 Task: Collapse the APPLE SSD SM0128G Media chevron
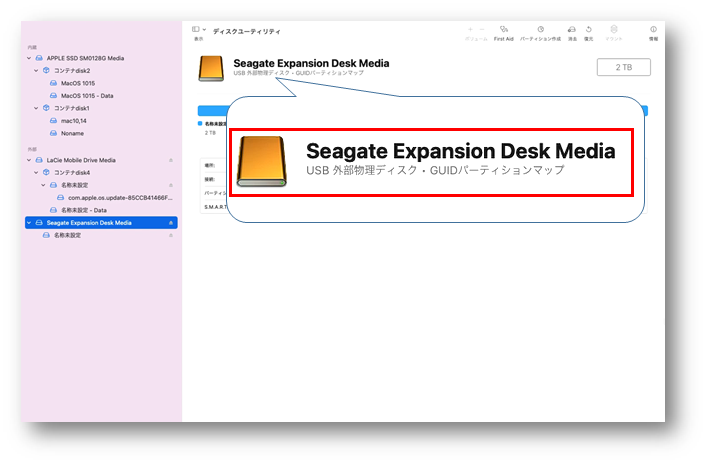coord(29,58)
